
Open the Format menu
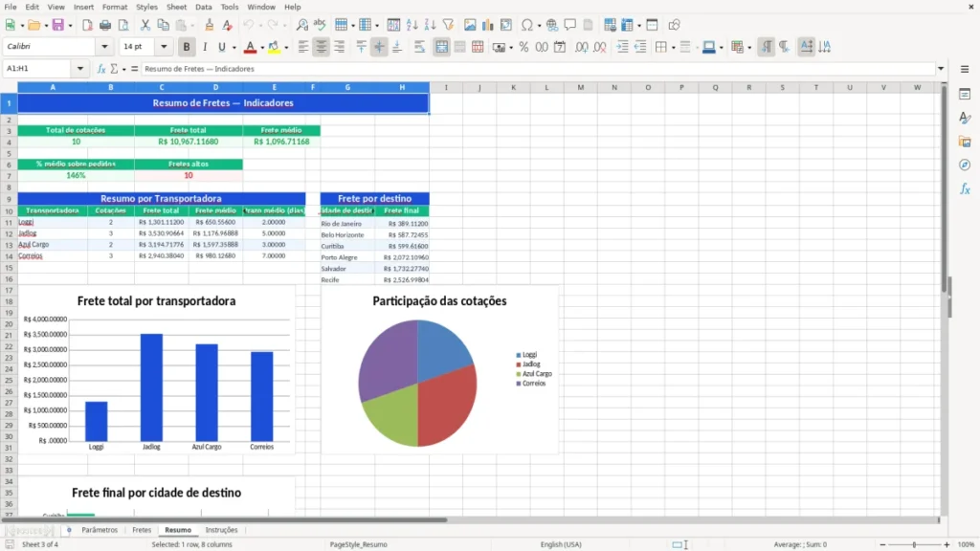[x=115, y=7]
